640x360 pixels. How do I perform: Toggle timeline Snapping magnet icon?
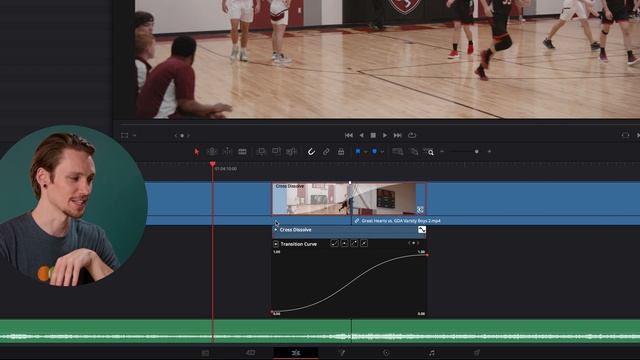point(311,152)
